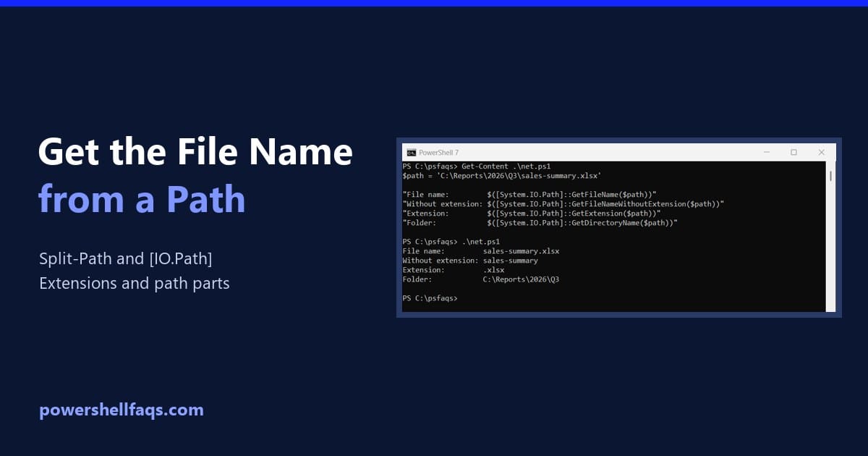Click the 'Split-Path and [IO.Path]' subtitle
Screen dimensions: 868x456
126,258
